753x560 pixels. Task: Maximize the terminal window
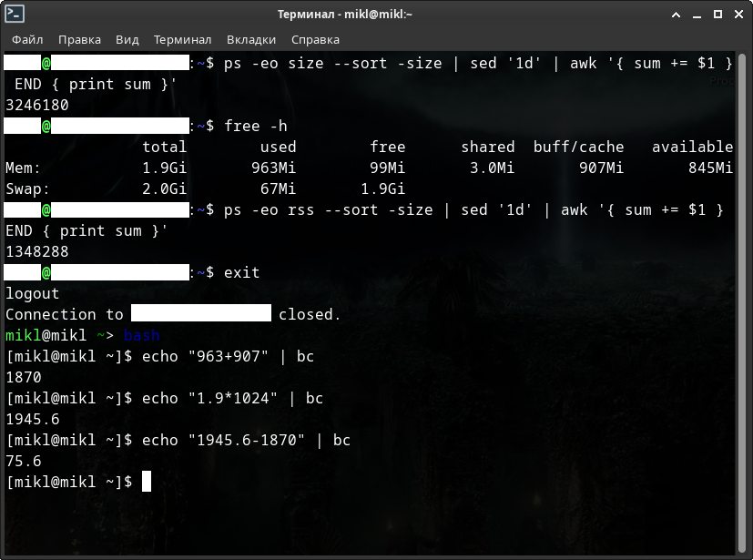[x=717, y=14]
